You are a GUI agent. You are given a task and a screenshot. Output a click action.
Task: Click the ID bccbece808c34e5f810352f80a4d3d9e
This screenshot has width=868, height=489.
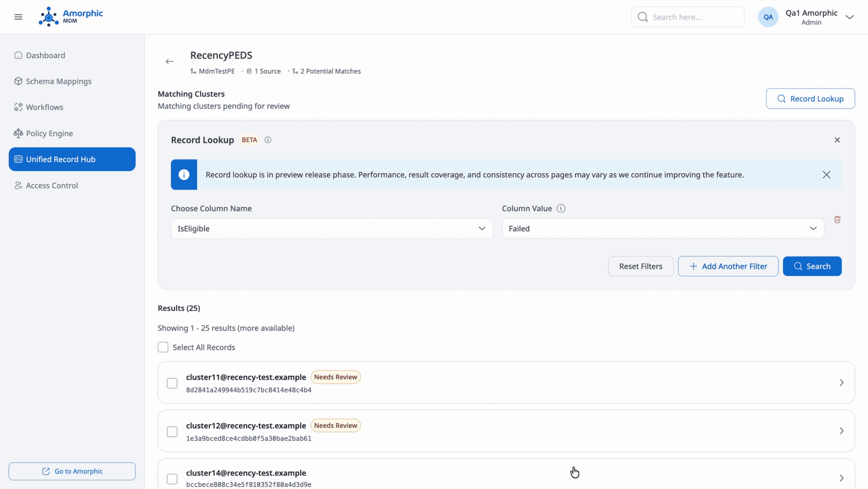pyautogui.click(x=249, y=484)
